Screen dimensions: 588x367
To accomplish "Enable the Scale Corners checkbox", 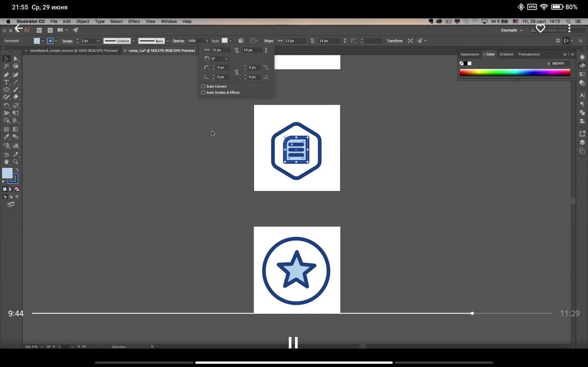I will coord(203,86).
